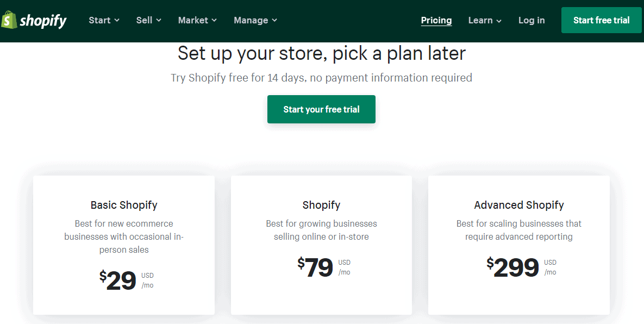
Task: Click the Start free trial button in header
Action: click(601, 20)
